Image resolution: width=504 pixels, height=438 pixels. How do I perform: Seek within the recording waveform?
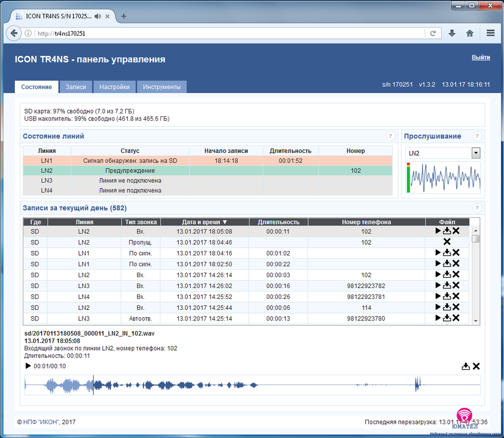click(252, 385)
